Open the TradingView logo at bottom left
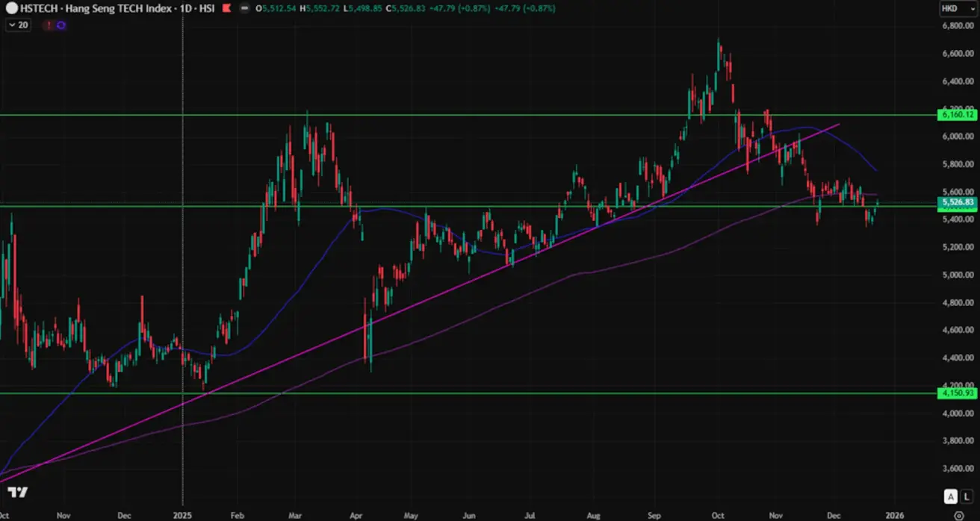This screenshot has height=521, width=980. click(x=18, y=492)
